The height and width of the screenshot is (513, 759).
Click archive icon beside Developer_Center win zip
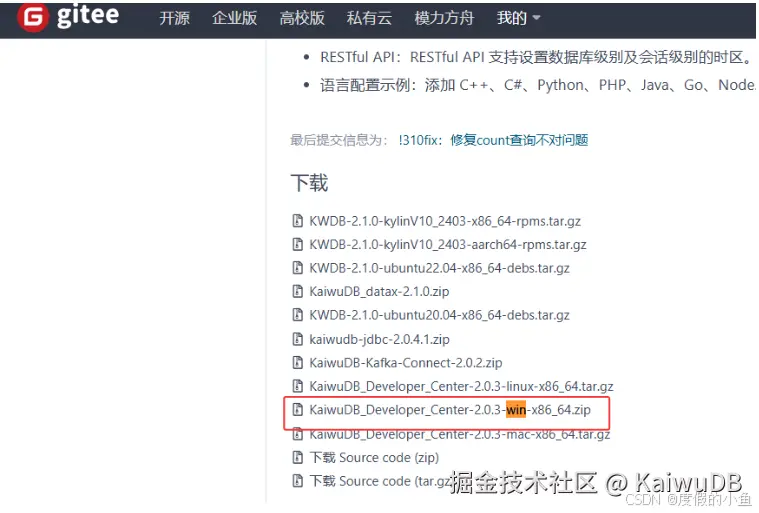coord(298,410)
